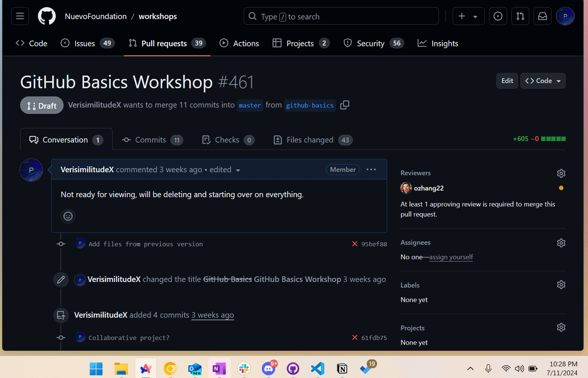Open Reviewers settings gear
588x378 pixels.
pyautogui.click(x=560, y=173)
